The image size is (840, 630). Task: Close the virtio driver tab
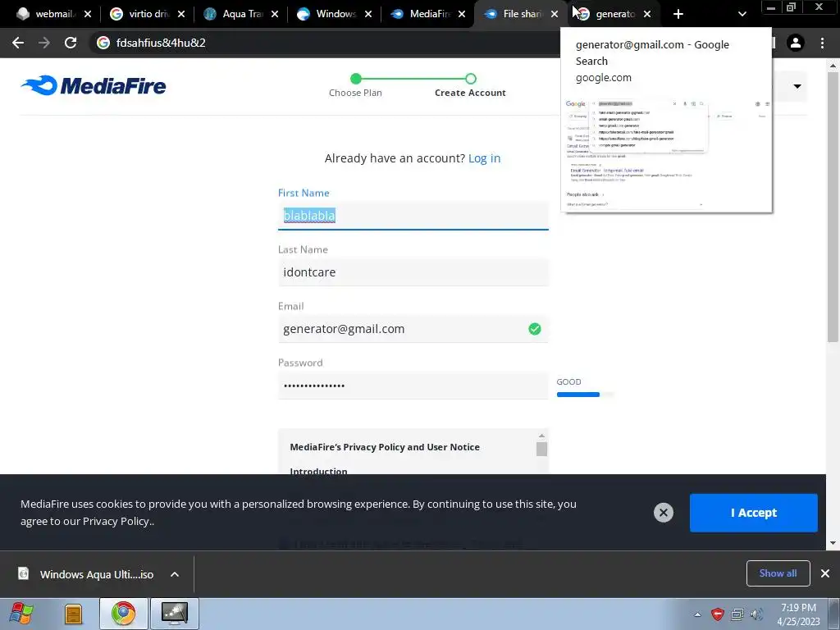click(x=181, y=14)
